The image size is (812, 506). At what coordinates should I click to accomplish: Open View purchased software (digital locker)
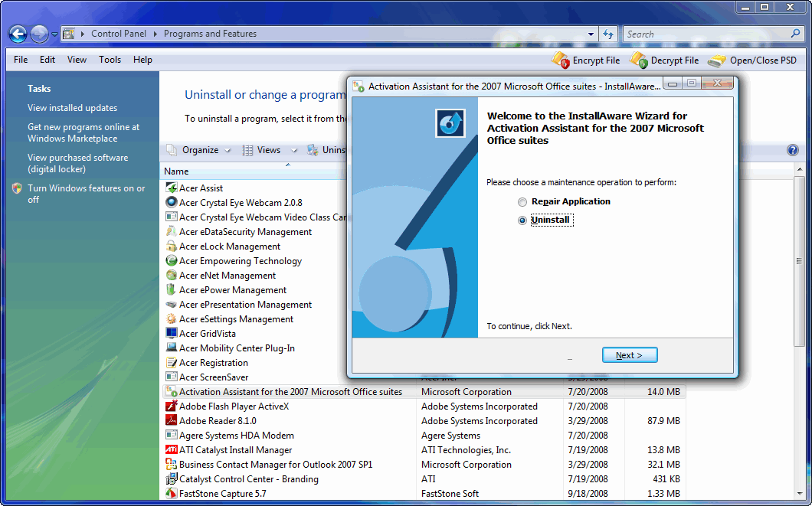tap(77, 163)
